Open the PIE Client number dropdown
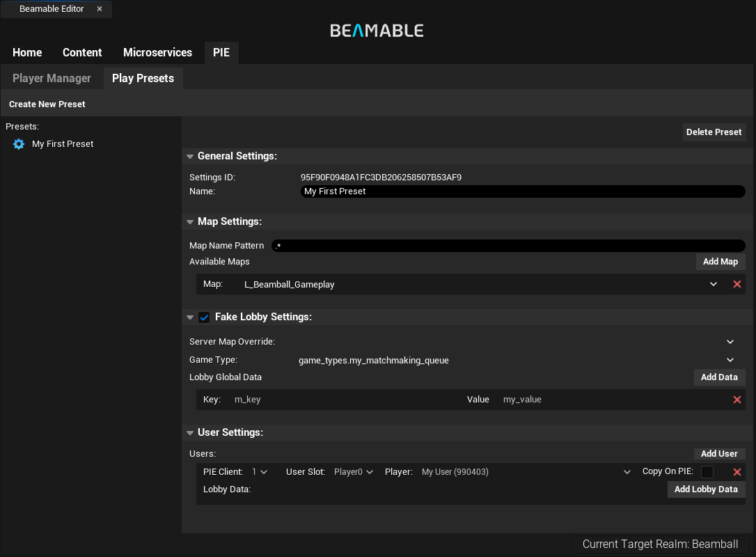The width and height of the screenshot is (756, 557). click(260, 471)
